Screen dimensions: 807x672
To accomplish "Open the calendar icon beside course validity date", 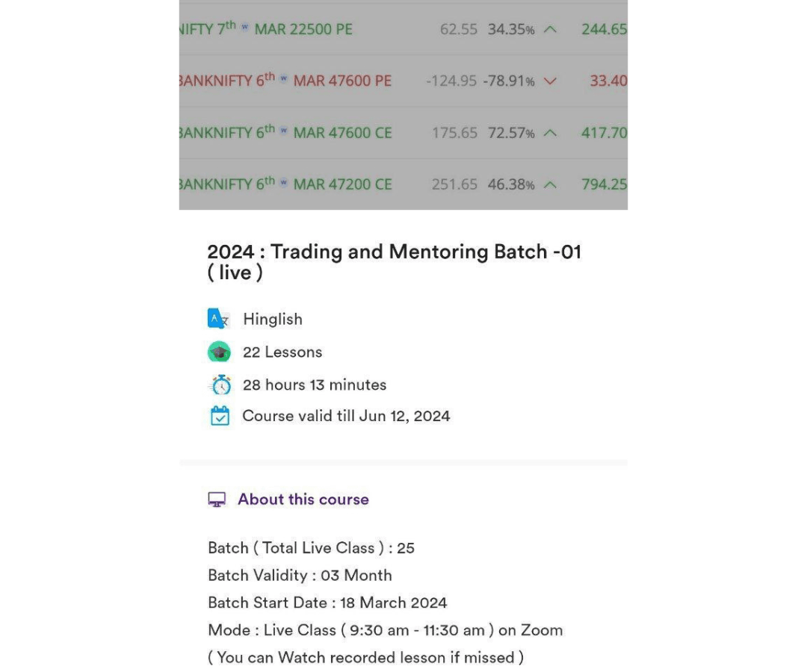I will tap(220, 416).
